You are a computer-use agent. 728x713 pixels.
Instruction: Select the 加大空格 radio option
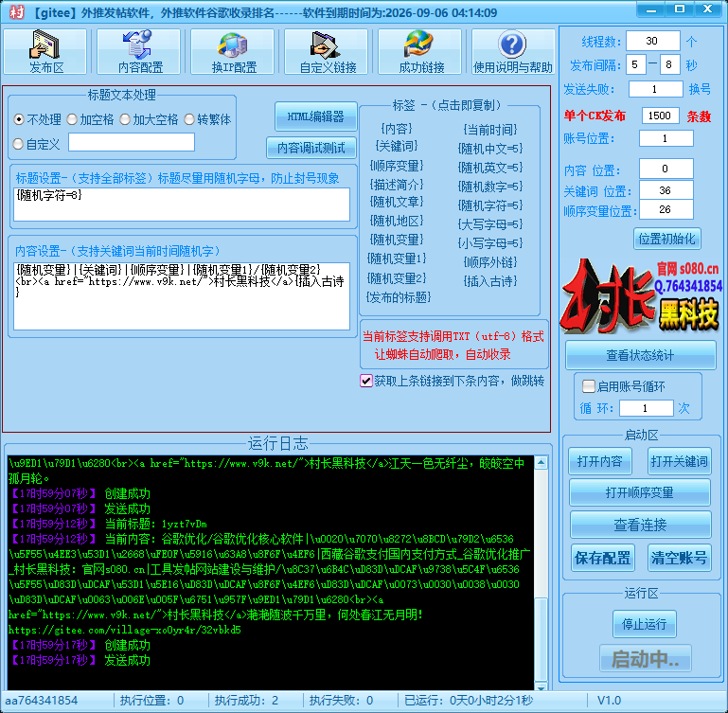149,119
